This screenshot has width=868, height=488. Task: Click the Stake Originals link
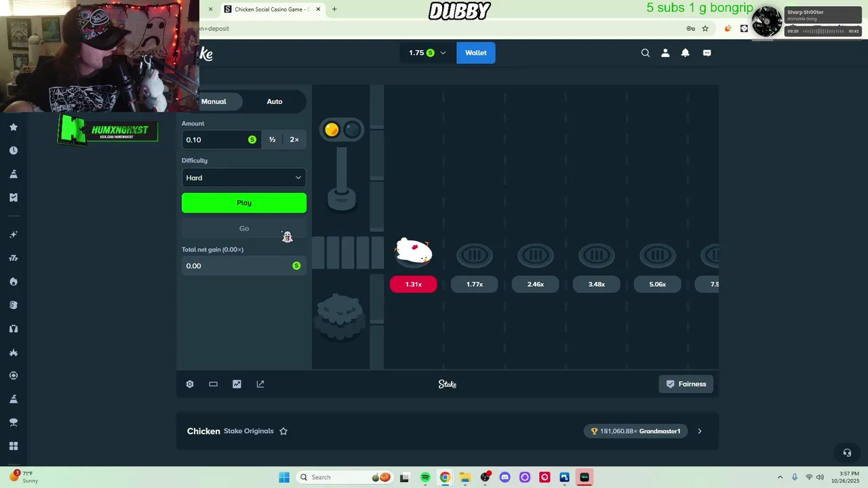(249, 431)
